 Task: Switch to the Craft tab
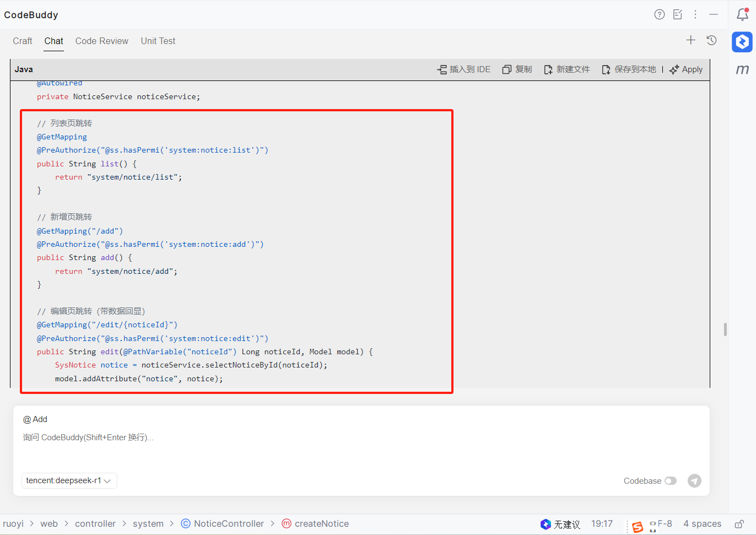pyautogui.click(x=23, y=41)
